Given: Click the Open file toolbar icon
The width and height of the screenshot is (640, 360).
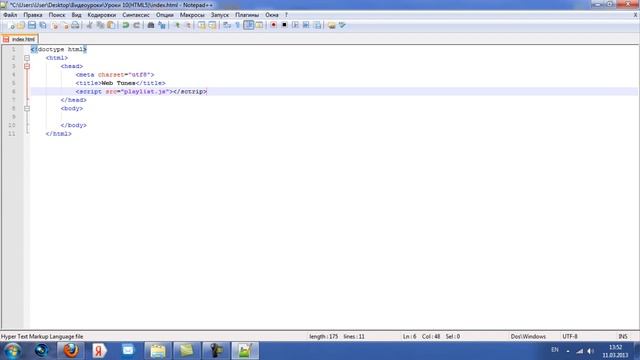Looking at the screenshot, I should (20, 25).
